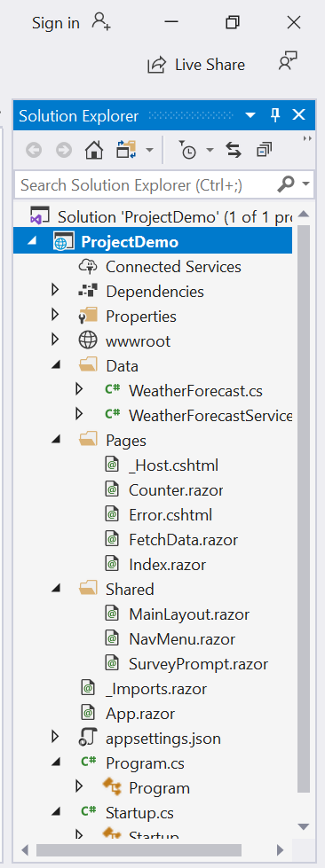Click the Data folder icon

coord(88,364)
